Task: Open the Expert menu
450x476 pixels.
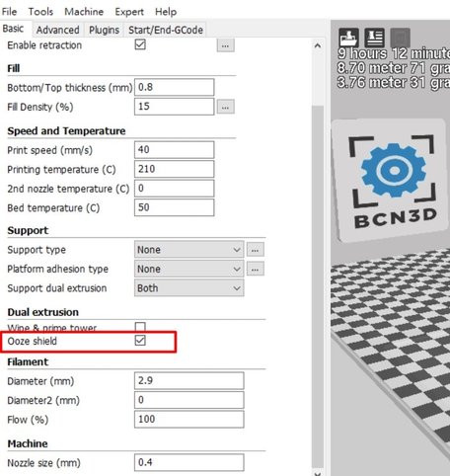Action: click(129, 12)
